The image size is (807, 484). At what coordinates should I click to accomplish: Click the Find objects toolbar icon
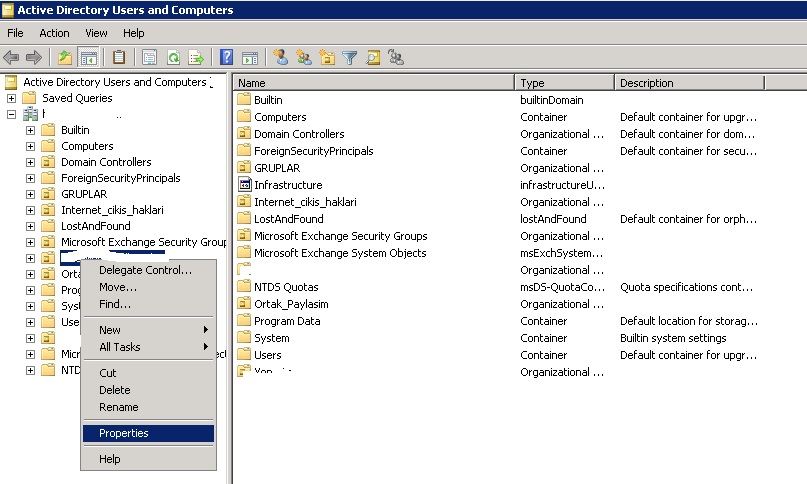[x=373, y=58]
